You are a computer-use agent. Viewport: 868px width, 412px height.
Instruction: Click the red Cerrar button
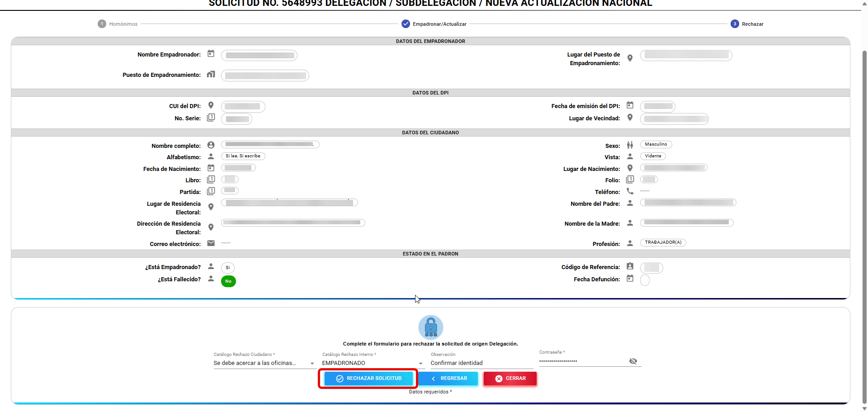point(510,379)
